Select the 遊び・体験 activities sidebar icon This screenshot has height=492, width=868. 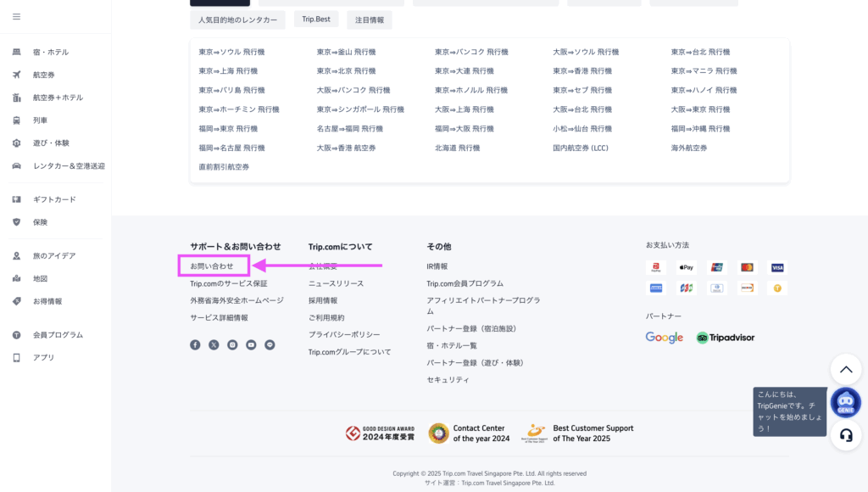(x=16, y=143)
